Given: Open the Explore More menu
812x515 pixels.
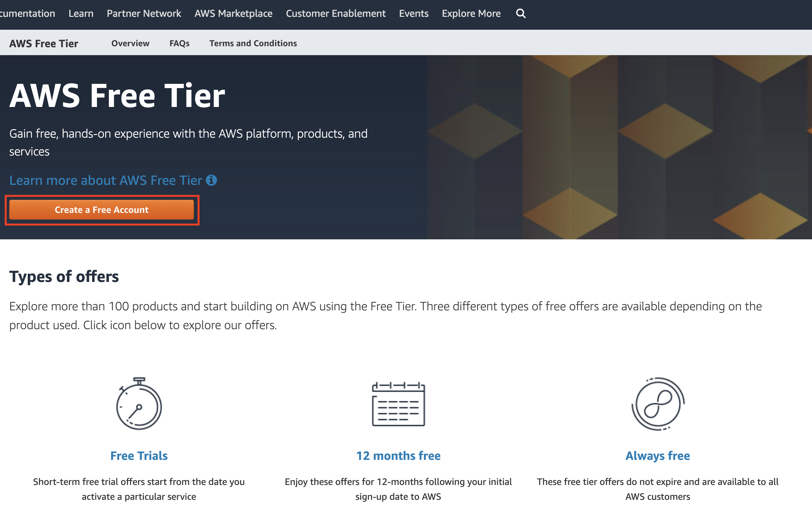Looking at the screenshot, I should pos(471,14).
